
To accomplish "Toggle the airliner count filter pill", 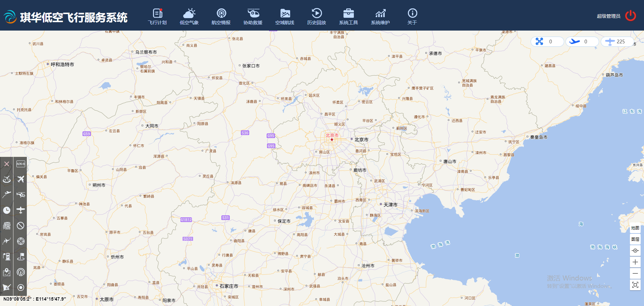I will pyautogui.click(x=582, y=42).
